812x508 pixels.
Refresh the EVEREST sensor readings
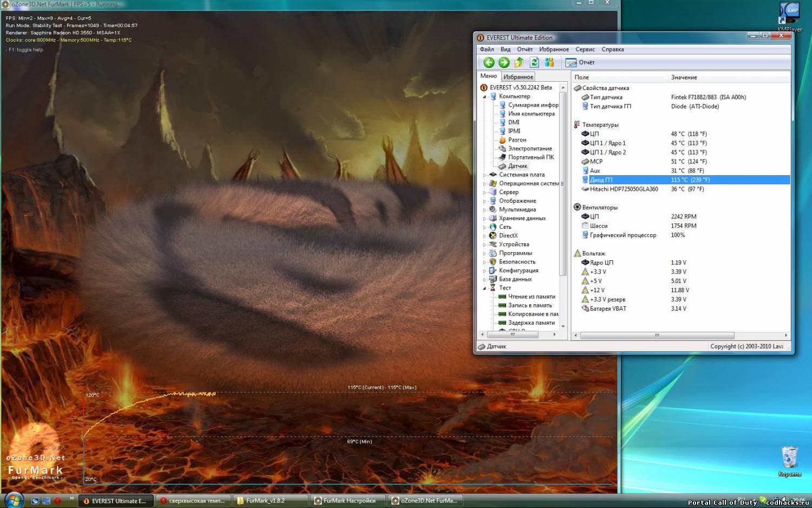[534, 62]
